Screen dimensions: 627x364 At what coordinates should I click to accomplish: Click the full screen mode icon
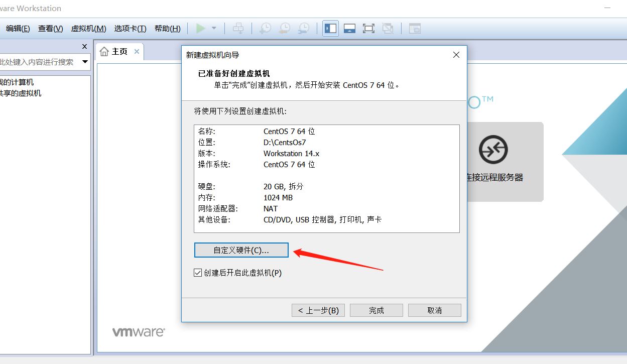369,29
